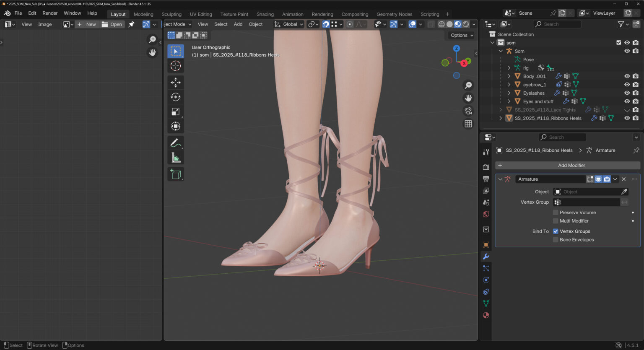
Task: Open the viewport Options dropdown
Action: pos(462,36)
